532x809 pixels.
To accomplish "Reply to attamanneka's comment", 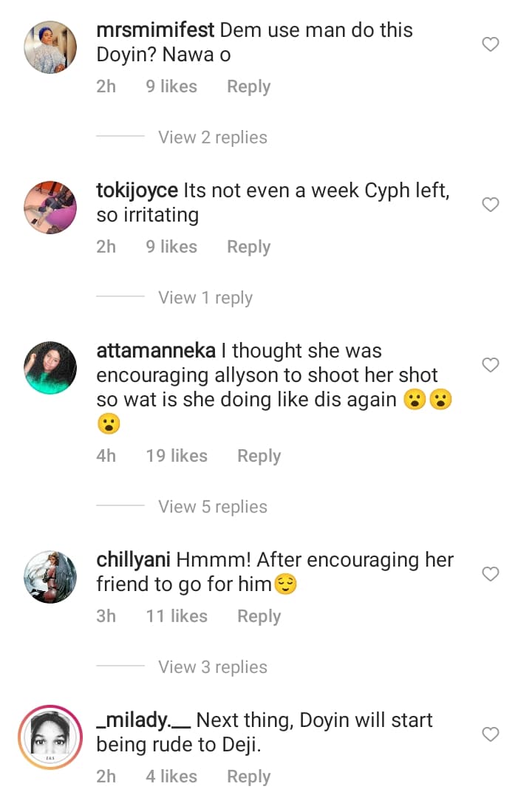I will tap(259, 456).
